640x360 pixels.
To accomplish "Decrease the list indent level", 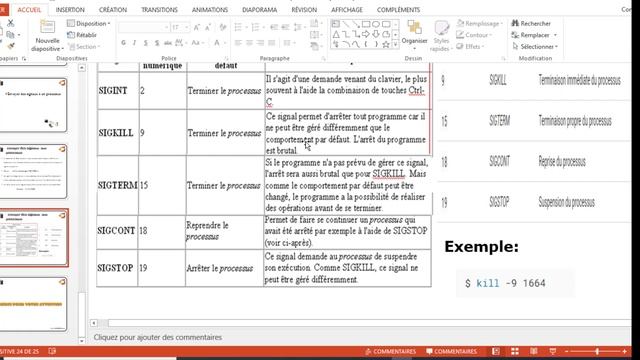I will point(274,27).
